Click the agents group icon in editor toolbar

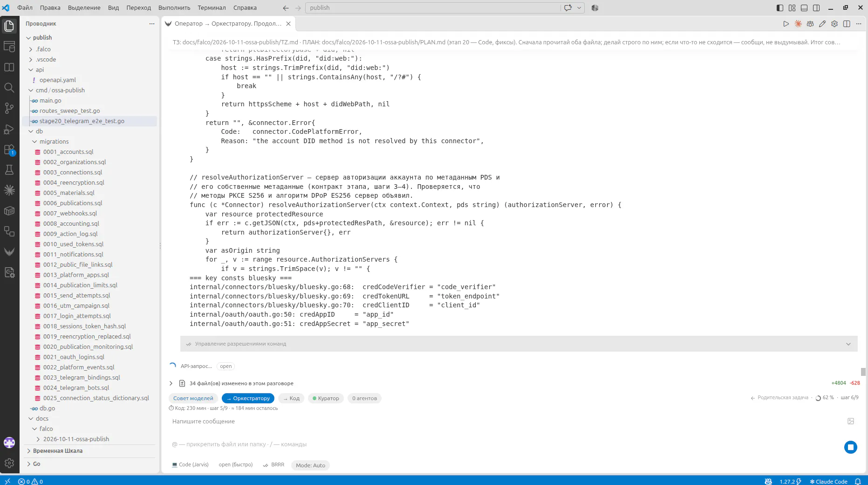(x=810, y=24)
